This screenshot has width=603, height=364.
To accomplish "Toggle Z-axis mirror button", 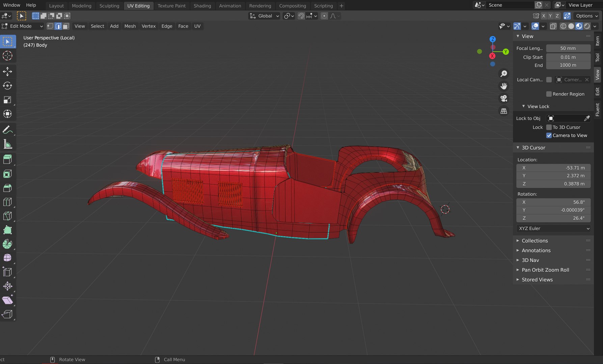I will pos(557,16).
